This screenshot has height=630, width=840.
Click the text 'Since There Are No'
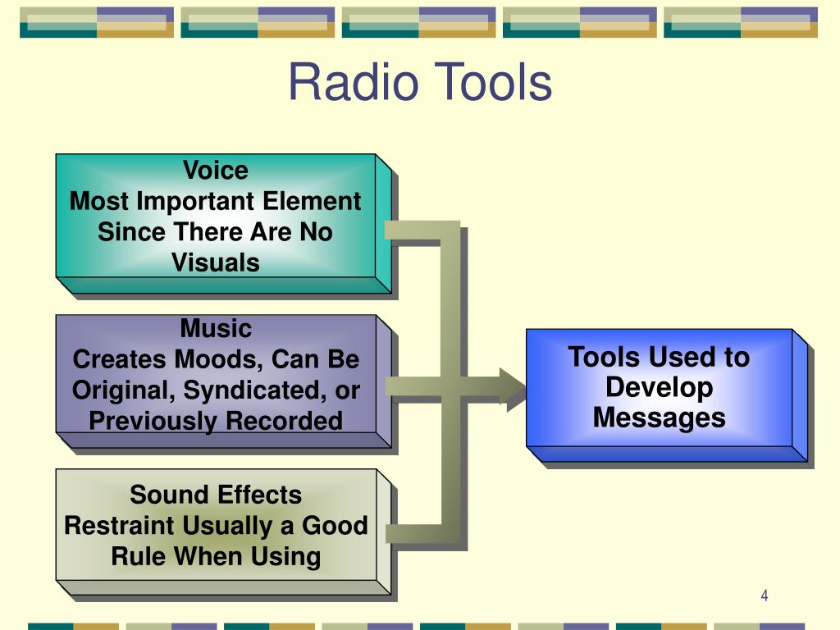(x=215, y=232)
